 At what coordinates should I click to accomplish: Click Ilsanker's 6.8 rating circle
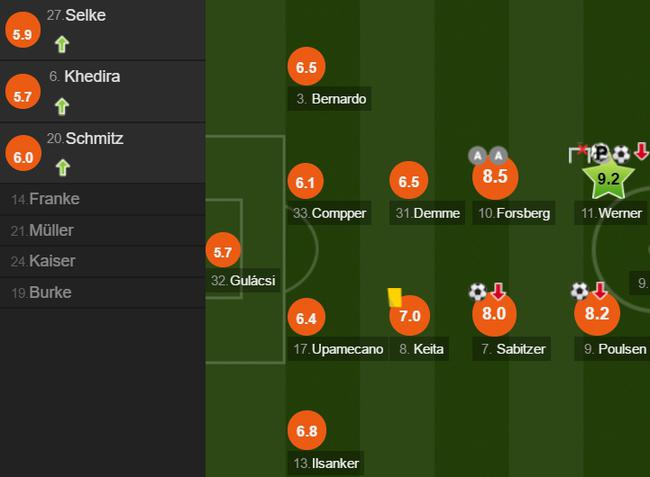(x=306, y=432)
